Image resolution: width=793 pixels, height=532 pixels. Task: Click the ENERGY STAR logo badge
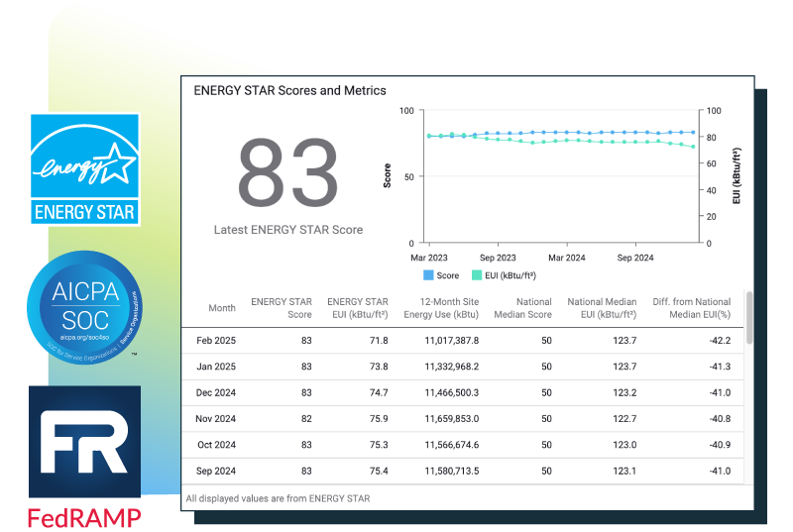pos(85,169)
